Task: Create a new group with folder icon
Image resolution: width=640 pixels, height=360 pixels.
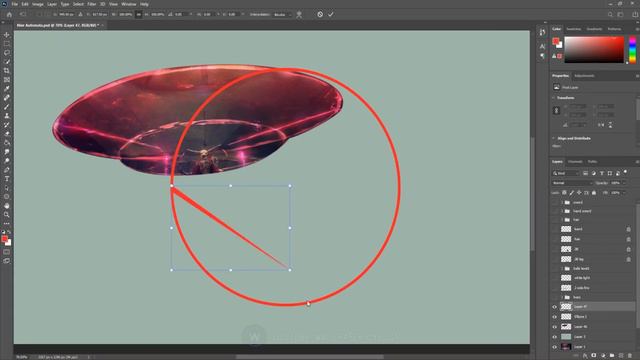Action: click(x=612, y=356)
